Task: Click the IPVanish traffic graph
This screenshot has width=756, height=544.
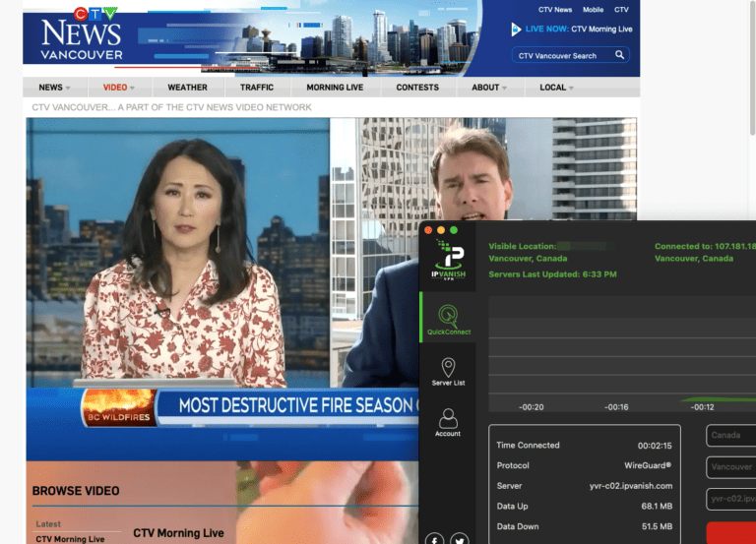Action: [622, 354]
